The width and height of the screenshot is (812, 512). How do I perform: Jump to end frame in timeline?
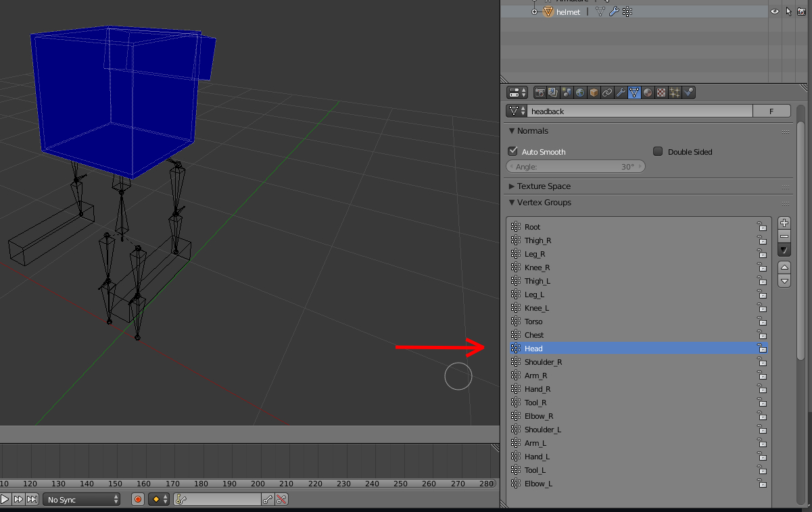pyautogui.click(x=32, y=499)
